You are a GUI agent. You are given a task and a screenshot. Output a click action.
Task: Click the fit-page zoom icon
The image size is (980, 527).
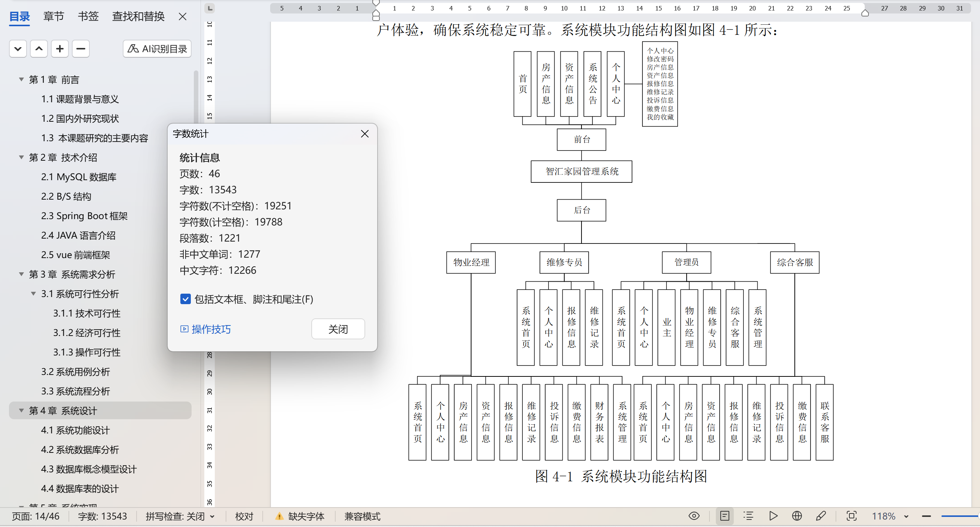(x=851, y=516)
